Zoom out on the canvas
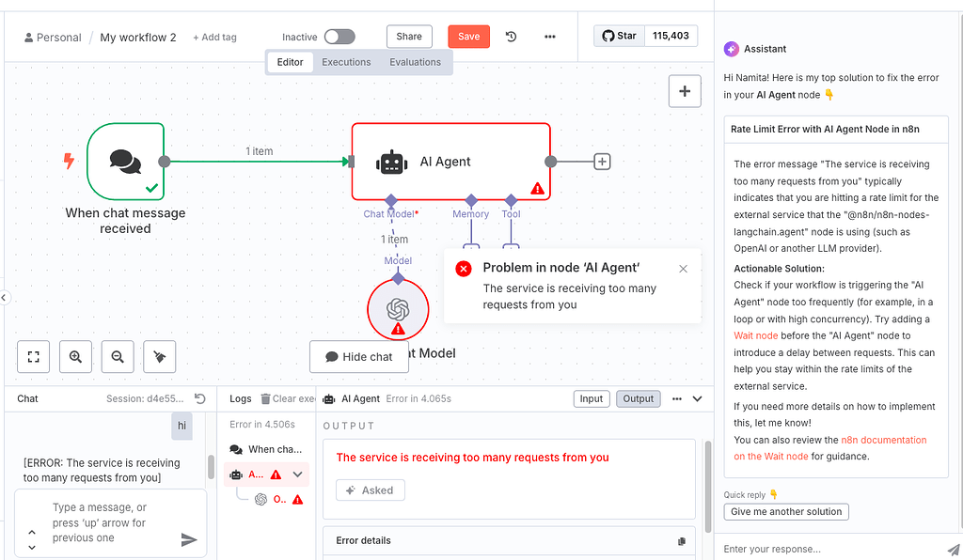Screen dimensions: 963x560 click(x=117, y=356)
